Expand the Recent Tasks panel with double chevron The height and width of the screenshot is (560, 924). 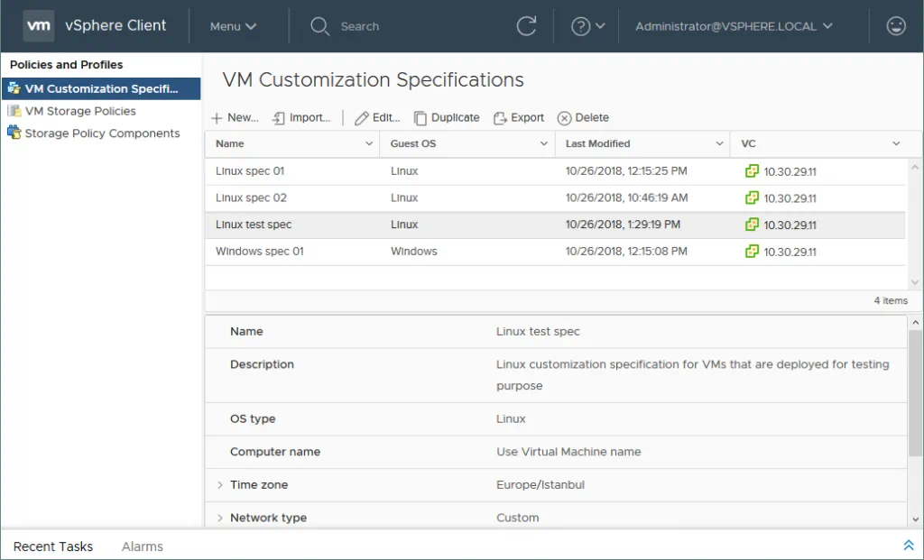click(x=909, y=546)
